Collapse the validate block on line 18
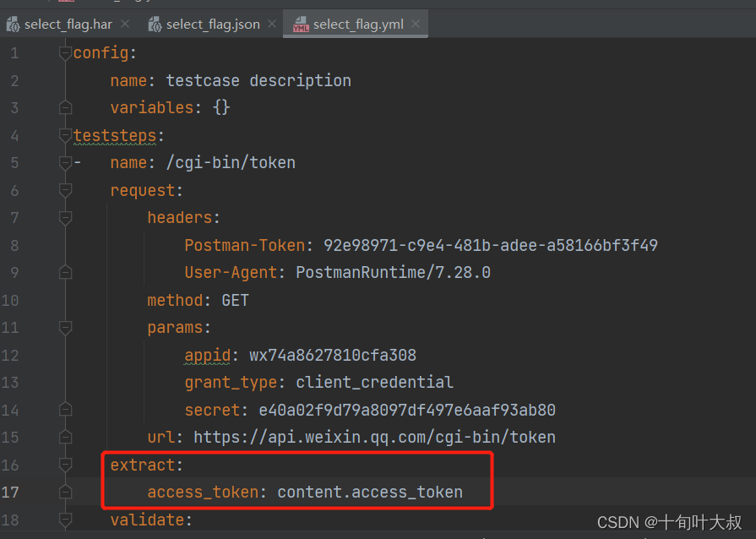 tap(65, 520)
